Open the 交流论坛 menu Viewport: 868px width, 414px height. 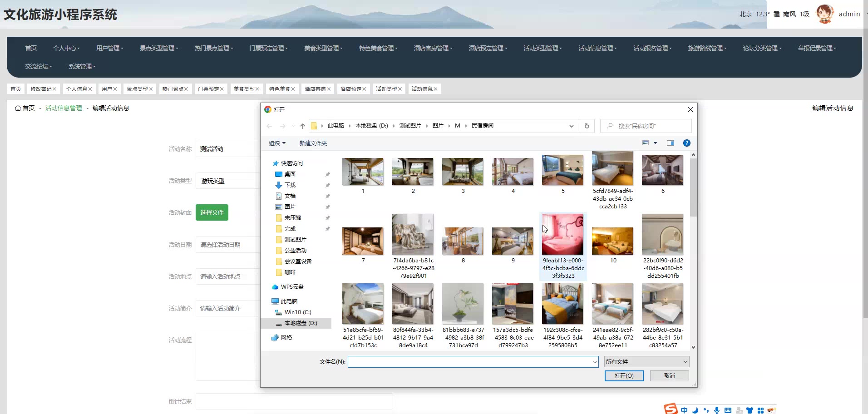[39, 66]
